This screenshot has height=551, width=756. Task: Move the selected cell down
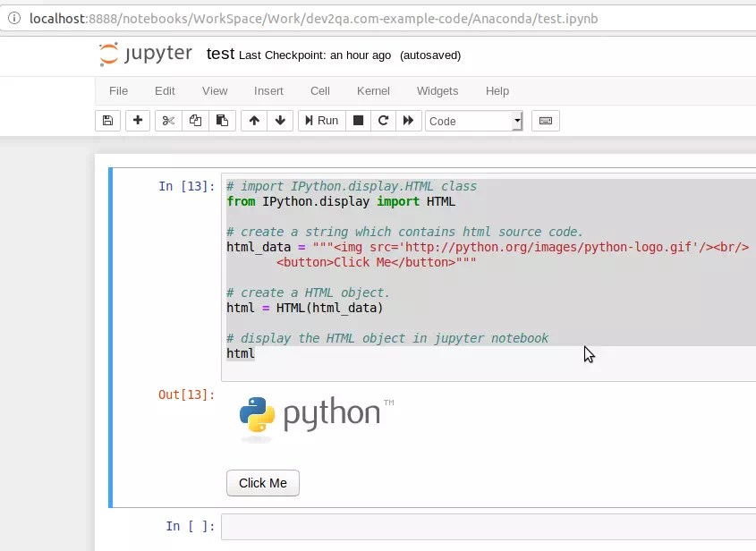280,120
